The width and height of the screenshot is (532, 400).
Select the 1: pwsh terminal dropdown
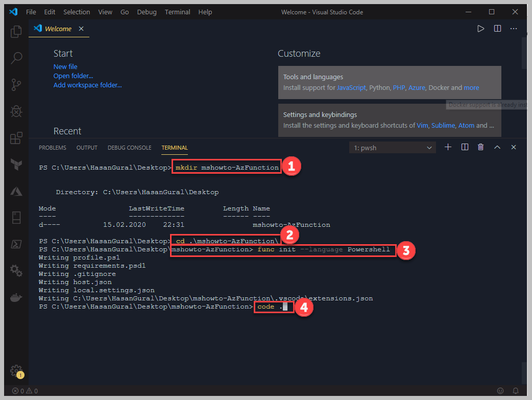393,148
